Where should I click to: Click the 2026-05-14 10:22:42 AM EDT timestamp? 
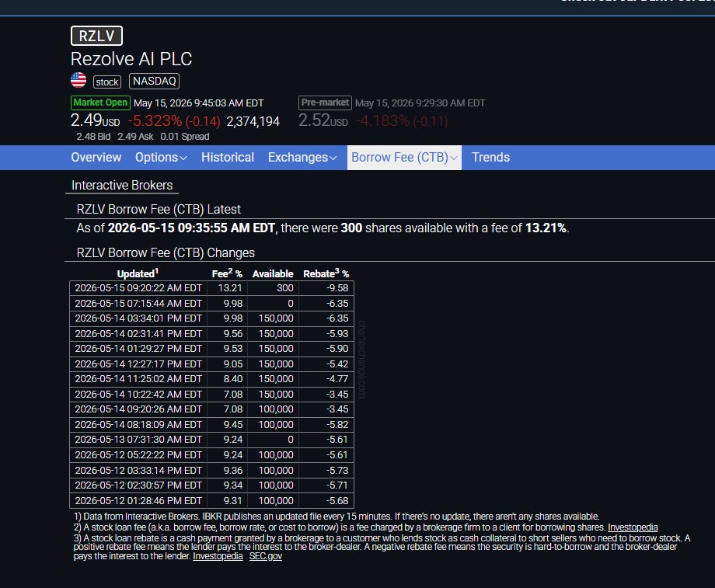(138, 395)
